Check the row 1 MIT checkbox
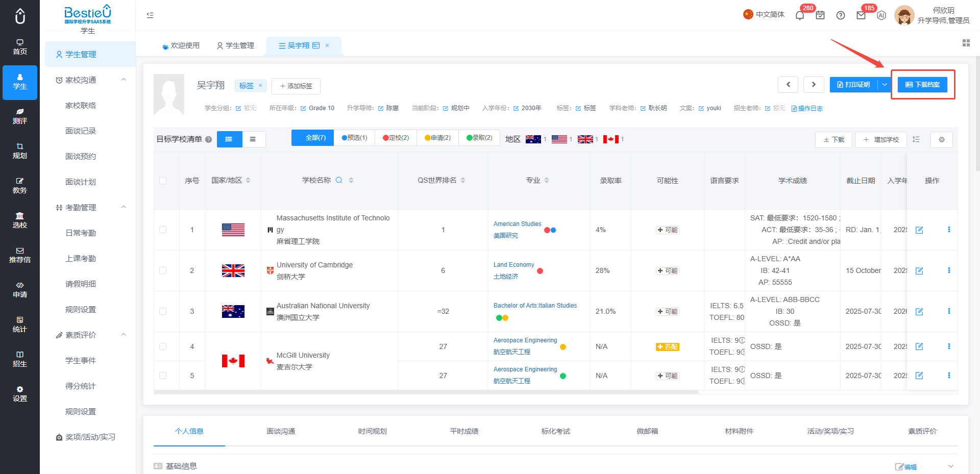The height and width of the screenshot is (474, 980). point(163,230)
